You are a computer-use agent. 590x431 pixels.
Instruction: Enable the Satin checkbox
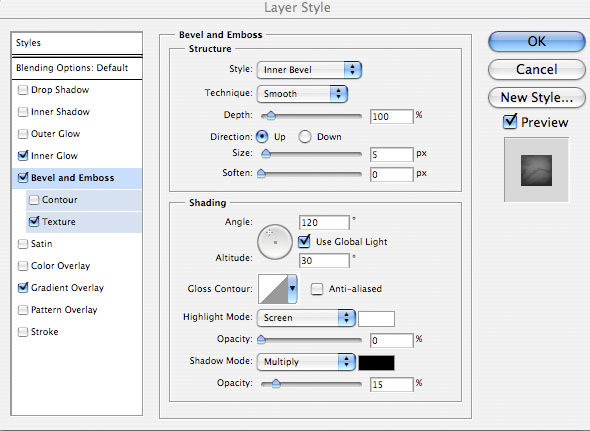(23, 244)
